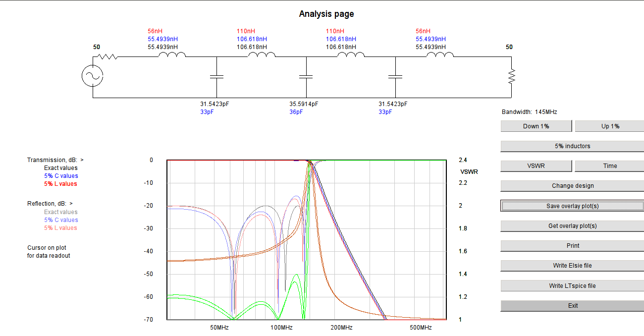This screenshot has width=644, height=336.
Task: Click the 31.5423pF capacitor symbol
Action: coord(215,77)
